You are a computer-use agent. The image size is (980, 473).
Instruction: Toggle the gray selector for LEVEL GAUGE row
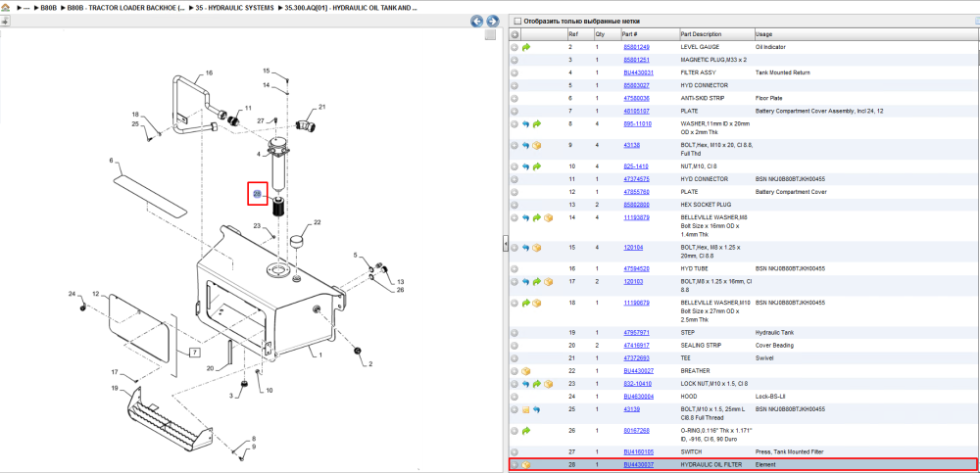click(x=514, y=47)
